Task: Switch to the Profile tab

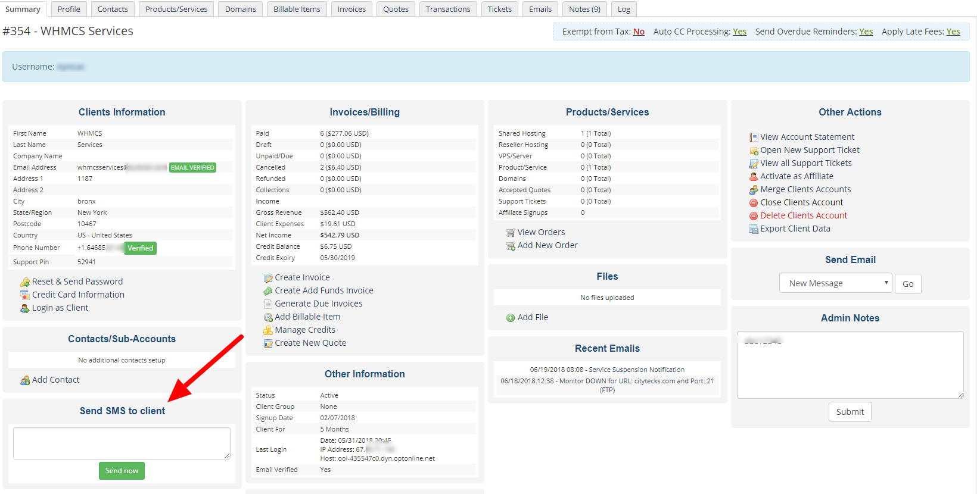Action: coord(69,9)
